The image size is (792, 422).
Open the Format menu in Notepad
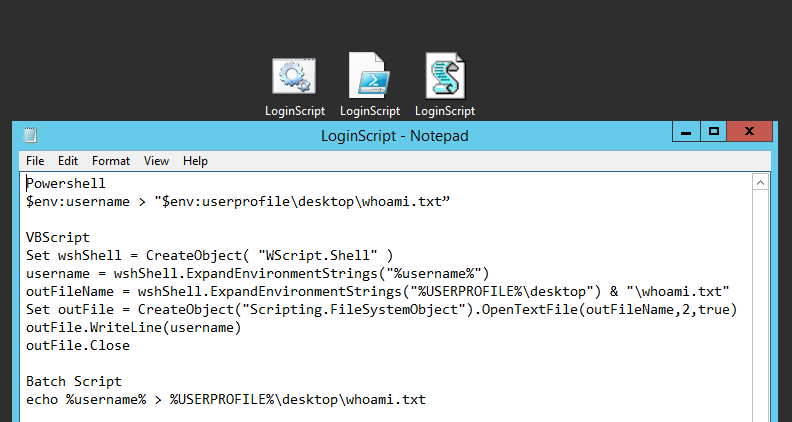[x=111, y=161]
